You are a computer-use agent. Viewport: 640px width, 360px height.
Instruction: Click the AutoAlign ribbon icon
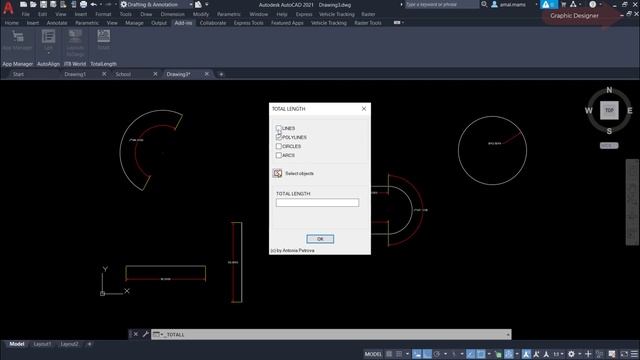[48, 37]
